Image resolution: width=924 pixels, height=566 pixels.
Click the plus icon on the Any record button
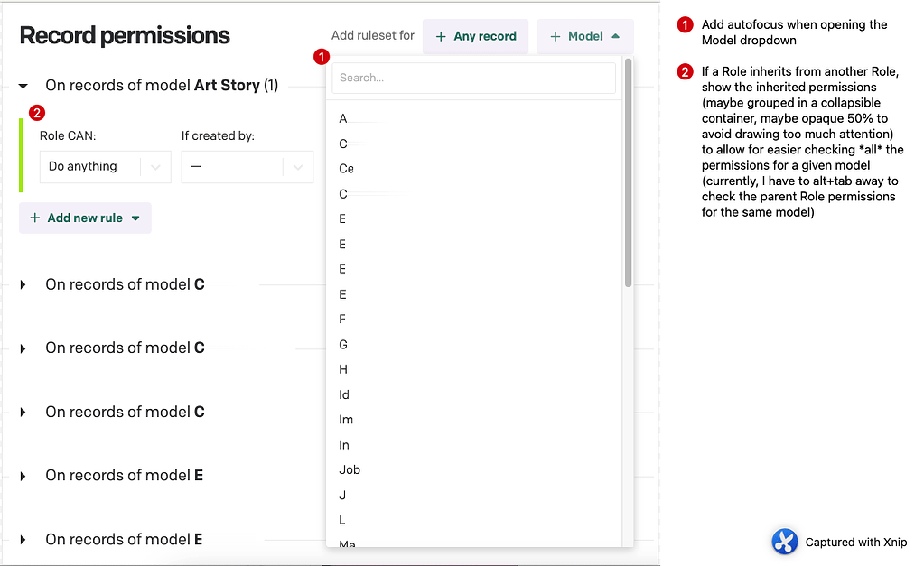[x=443, y=37]
